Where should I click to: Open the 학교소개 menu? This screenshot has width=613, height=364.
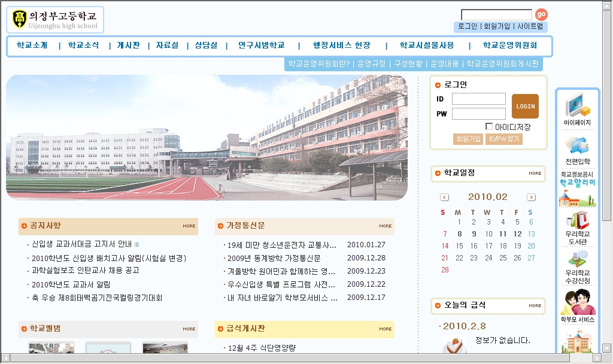[32, 45]
